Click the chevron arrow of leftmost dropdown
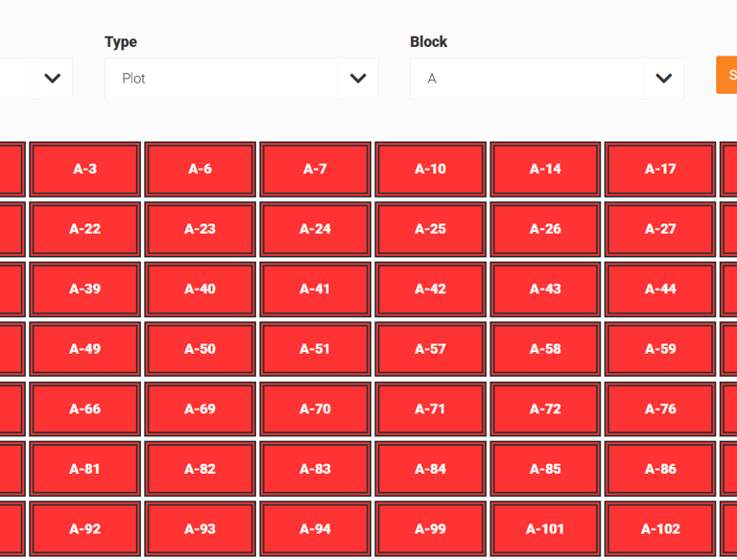 [x=52, y=79]
